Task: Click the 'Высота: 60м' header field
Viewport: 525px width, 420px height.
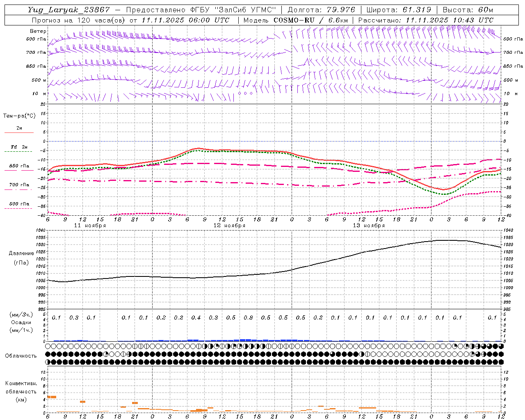Action: pos(468,10)
